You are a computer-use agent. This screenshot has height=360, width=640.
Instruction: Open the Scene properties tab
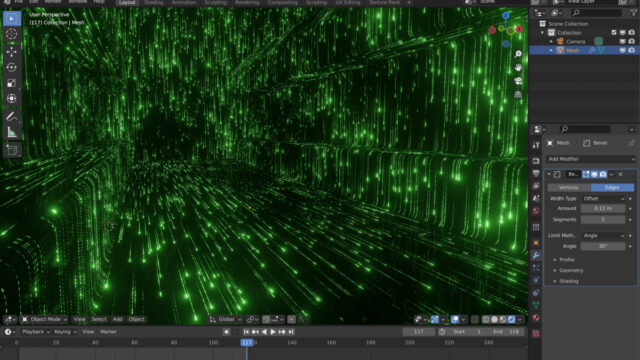pyautogui.click(x=536, y=198)
